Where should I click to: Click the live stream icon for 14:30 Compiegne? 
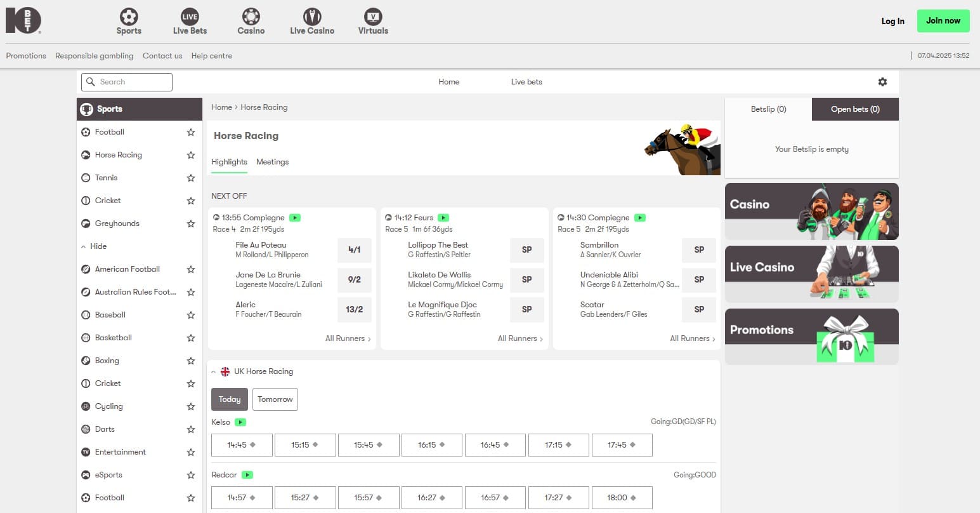pyautogui.click(x=640, y=218)
